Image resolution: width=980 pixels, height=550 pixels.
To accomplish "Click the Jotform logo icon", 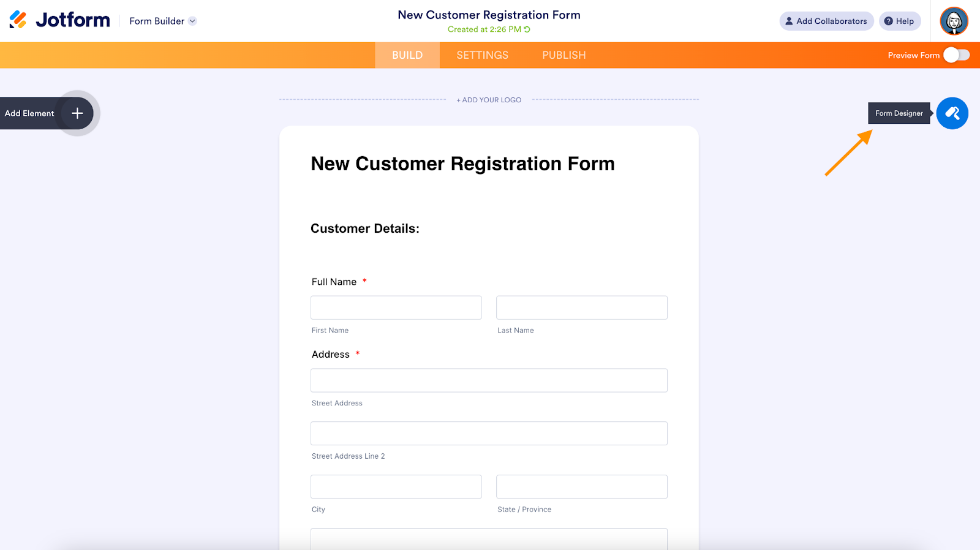I will (x=18, y=20).
